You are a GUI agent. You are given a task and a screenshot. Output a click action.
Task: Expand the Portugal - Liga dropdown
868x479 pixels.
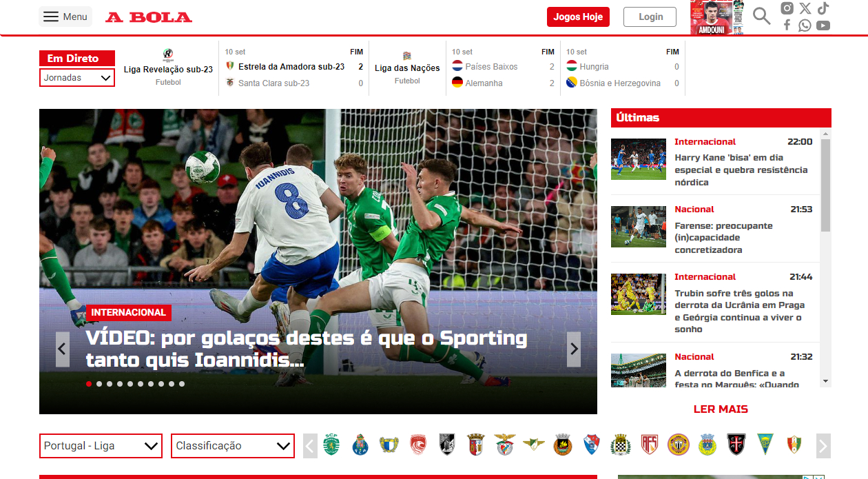[x=101, y=446]
